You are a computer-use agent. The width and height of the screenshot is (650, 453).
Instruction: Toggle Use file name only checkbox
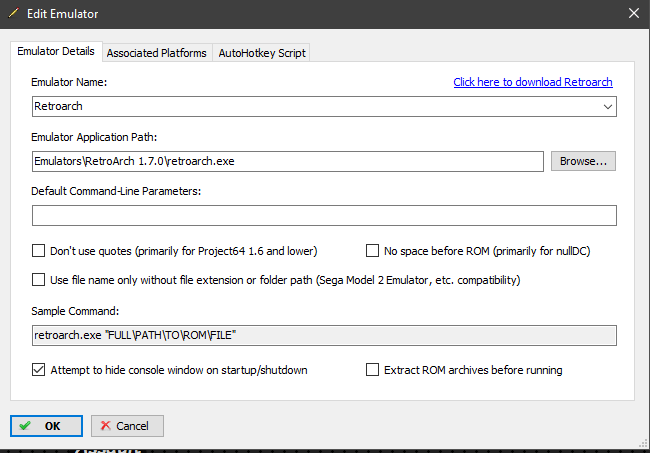pyautogui.click(x=40, y=280)
